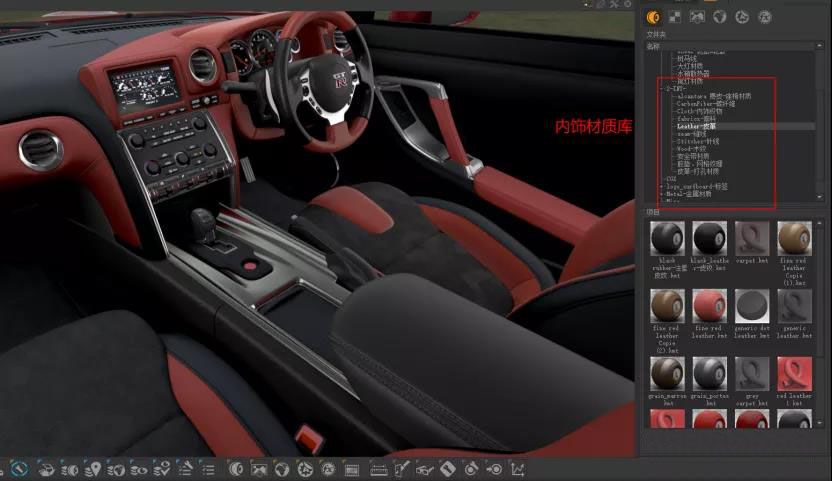The width and height of the screenshot is (832, 481).
Task: Switch to the checkerboard textures library icon
Action: pos(676,16)
